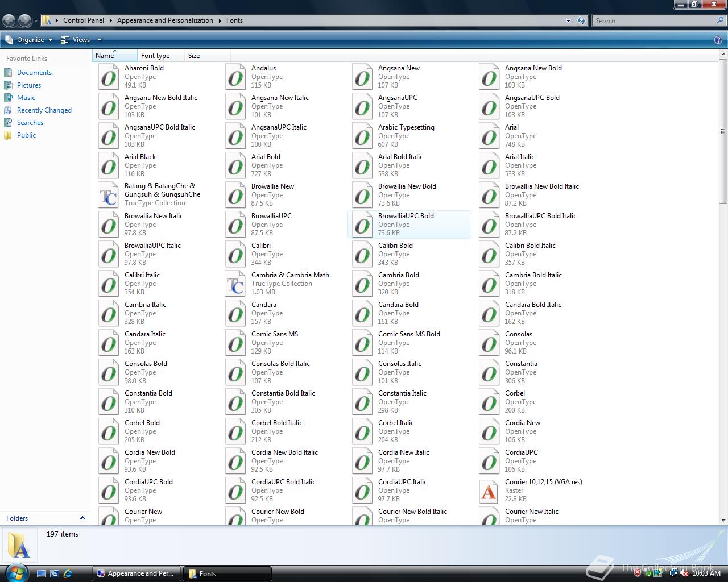Select Corbel Bold Italic font name
The height and width of the screenshot is (582, 728).
[277, 423]
